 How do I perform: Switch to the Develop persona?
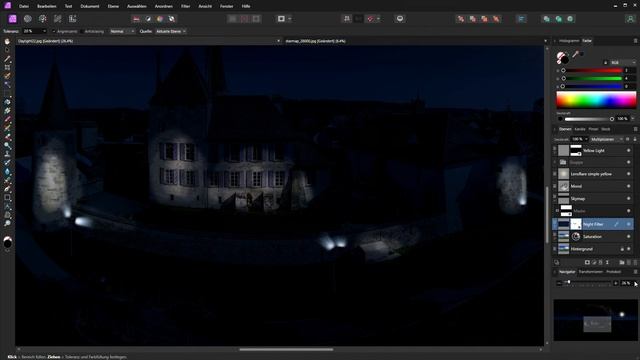click(42, 19)
